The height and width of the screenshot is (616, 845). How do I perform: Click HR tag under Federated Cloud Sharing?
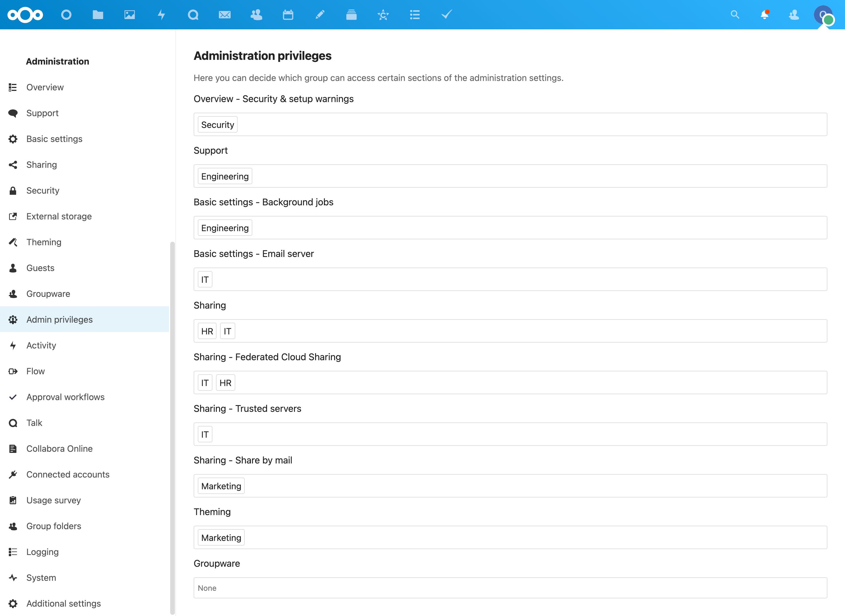pos(225,383)
